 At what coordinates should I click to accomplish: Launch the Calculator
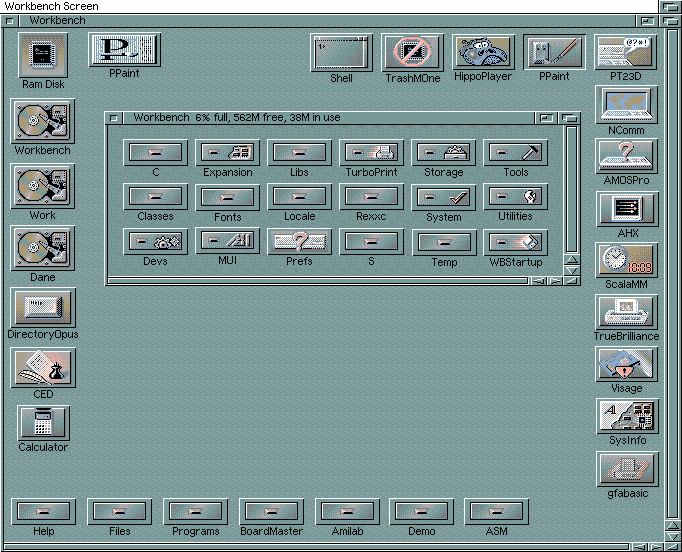[x=43, y=423]
